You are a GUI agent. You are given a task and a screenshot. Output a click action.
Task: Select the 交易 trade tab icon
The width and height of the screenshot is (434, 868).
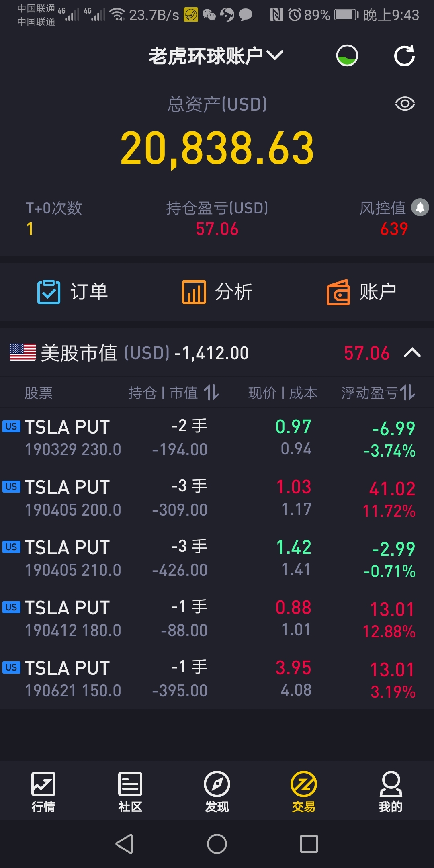click(x=304, y=784)
